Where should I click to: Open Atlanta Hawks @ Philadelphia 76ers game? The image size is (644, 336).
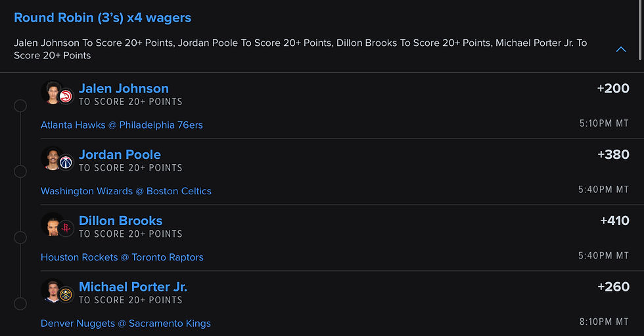pos(122,125)
